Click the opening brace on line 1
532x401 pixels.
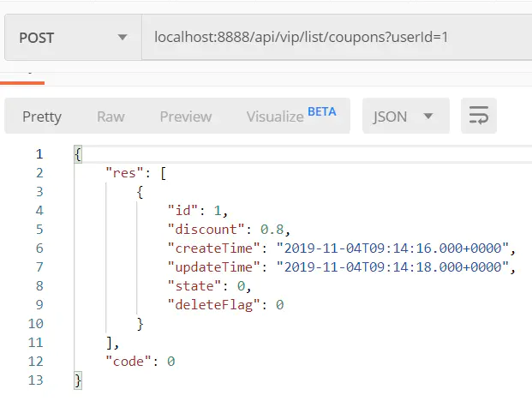point(78,154)
